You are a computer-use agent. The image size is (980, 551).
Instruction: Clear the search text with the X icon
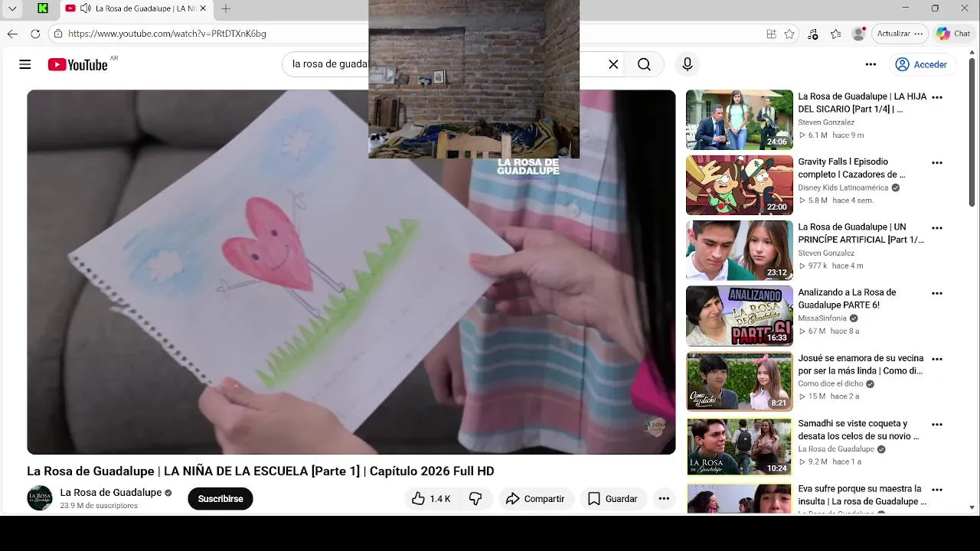(x=613, y=64)
